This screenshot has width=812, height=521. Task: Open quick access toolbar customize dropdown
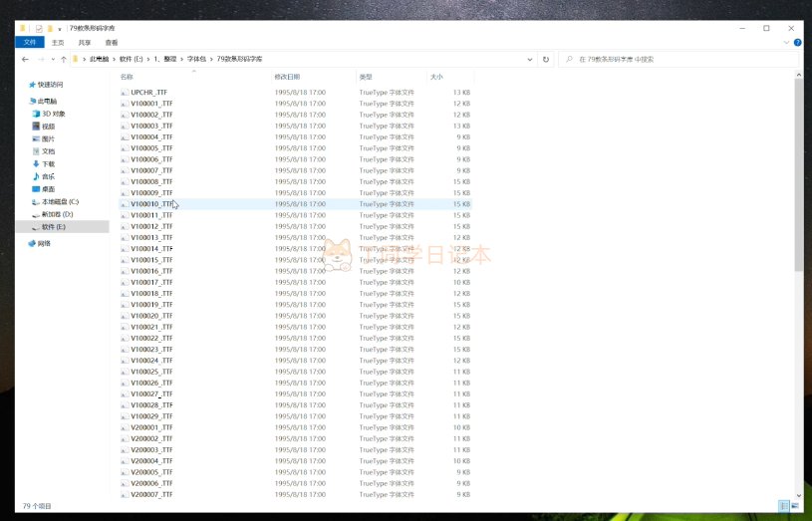coord(59,28)
